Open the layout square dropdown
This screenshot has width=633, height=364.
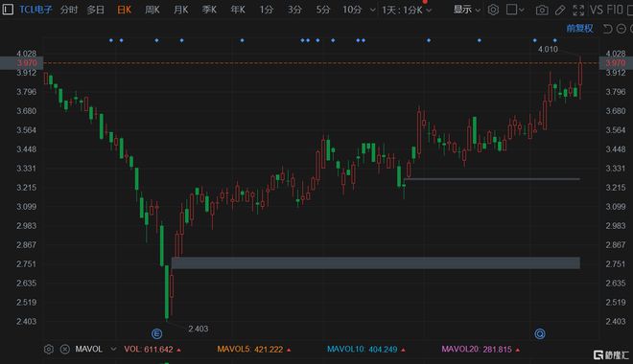[x=515, y=10]
